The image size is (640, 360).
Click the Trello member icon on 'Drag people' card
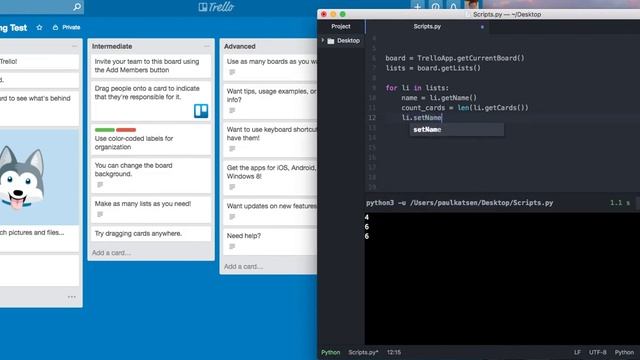[201, 111]
